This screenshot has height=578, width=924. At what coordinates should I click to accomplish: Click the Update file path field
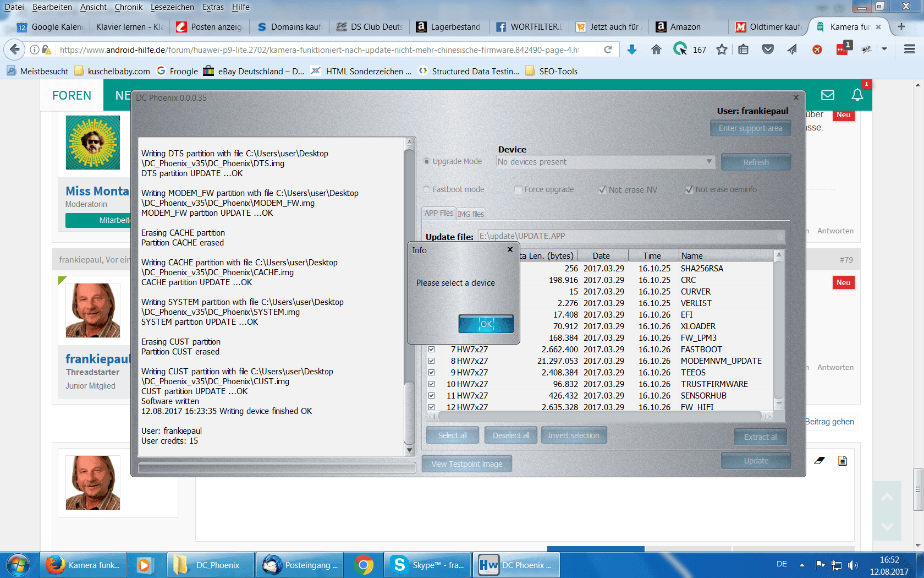[x=631, y=236]
